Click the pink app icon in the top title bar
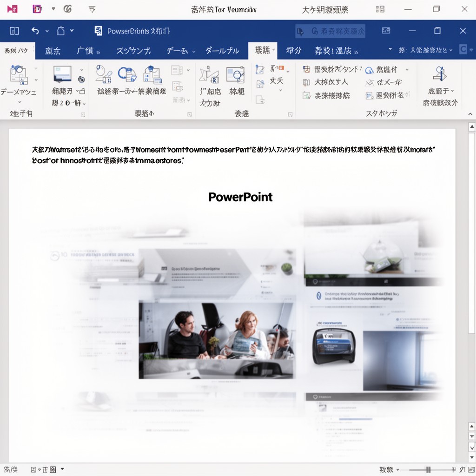This screenshot has width=476, height=476. click(12, 9)
